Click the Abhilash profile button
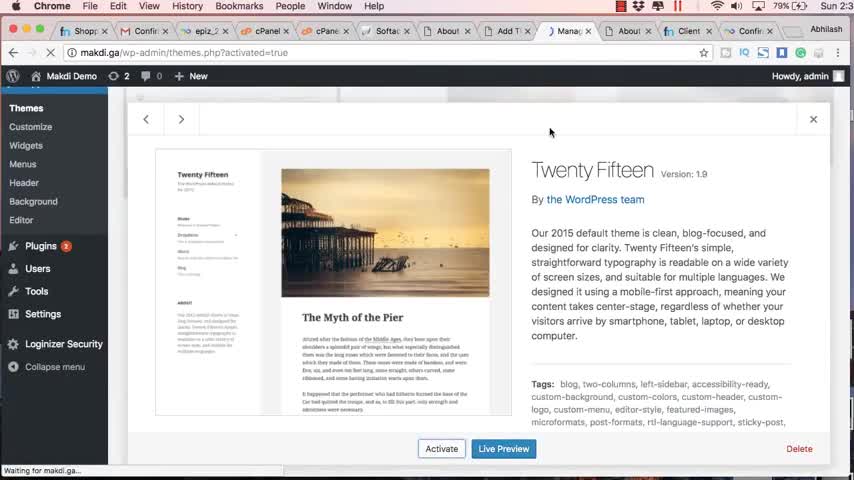 tap(826, 29)
